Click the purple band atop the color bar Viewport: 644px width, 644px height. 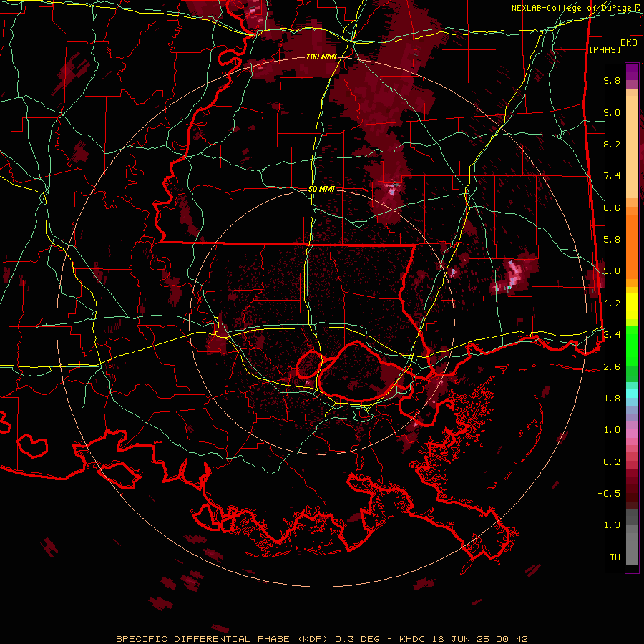tap(632, 72)
